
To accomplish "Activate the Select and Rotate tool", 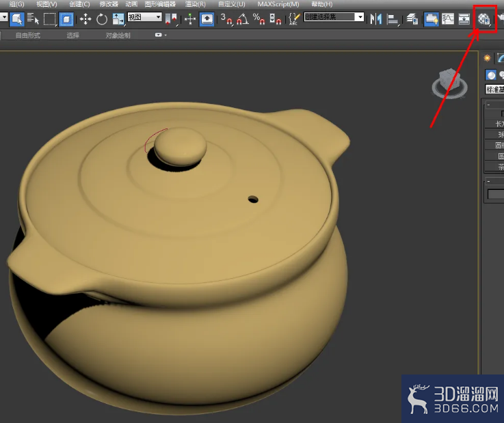I will (x=102, y=19).
